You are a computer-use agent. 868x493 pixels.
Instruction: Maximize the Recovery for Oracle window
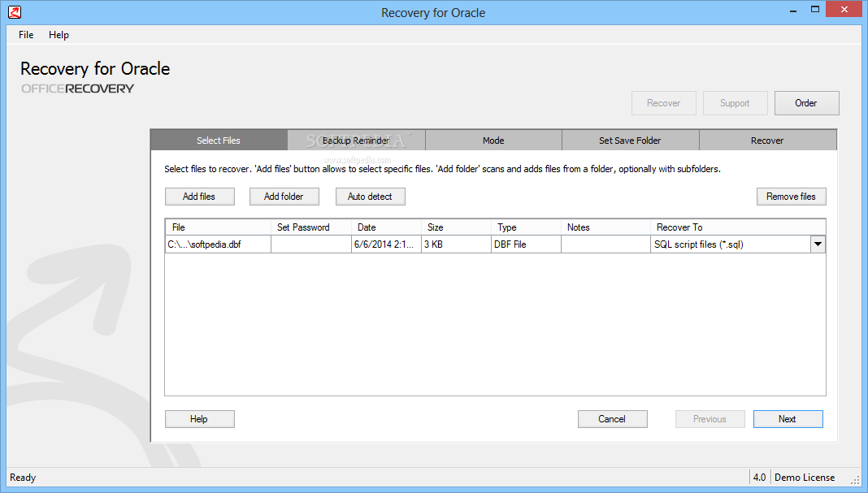pos(815,10)
